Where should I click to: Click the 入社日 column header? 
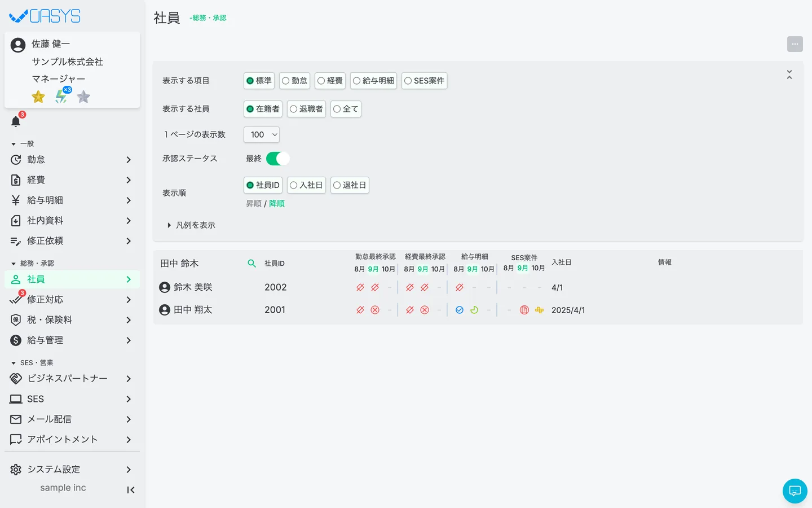tap(562, 262)
